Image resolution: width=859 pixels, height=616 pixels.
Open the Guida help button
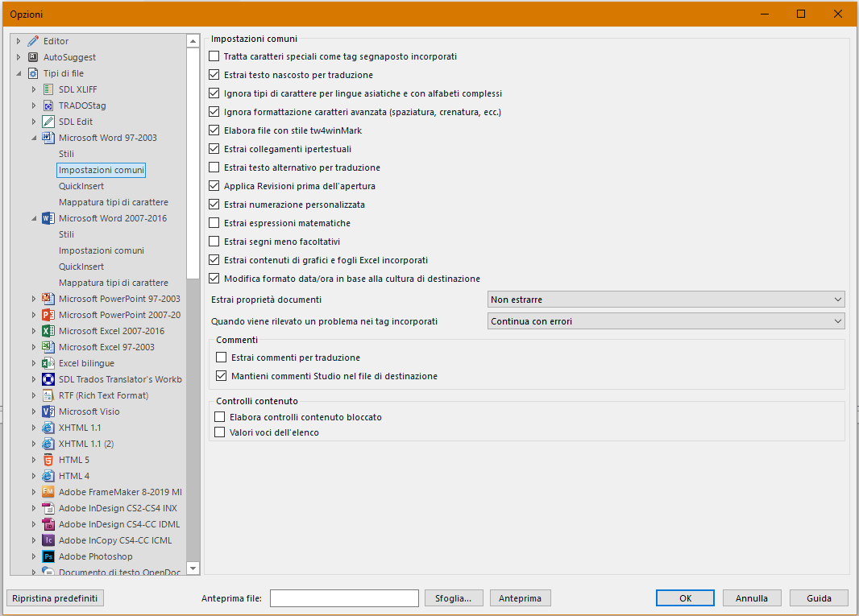pos(819,598)
